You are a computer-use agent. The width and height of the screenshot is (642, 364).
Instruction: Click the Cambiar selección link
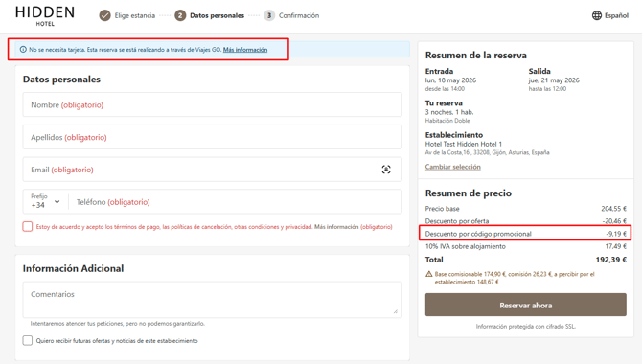click(x=453, y=167)
